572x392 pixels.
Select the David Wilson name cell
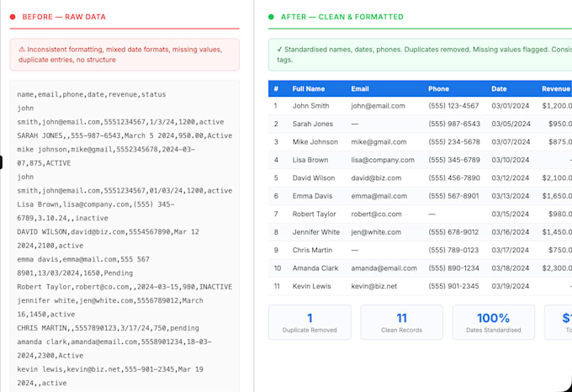pos(314,178)
